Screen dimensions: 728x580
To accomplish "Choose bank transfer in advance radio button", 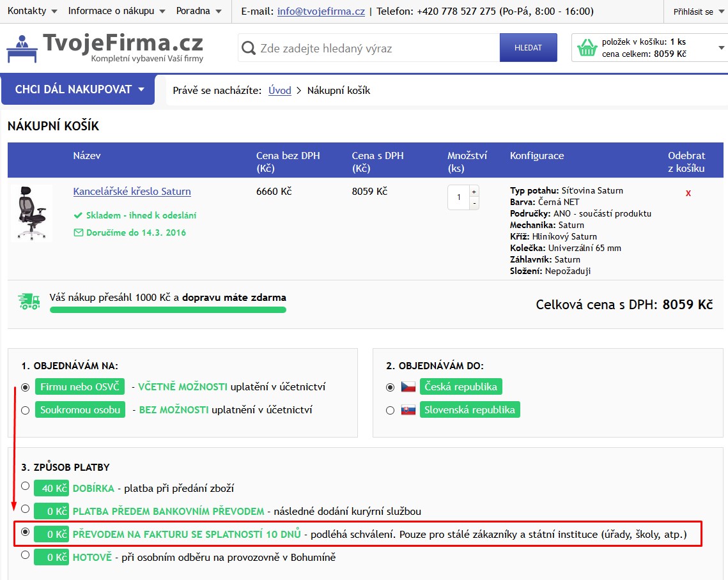I will tap(26, 509).
